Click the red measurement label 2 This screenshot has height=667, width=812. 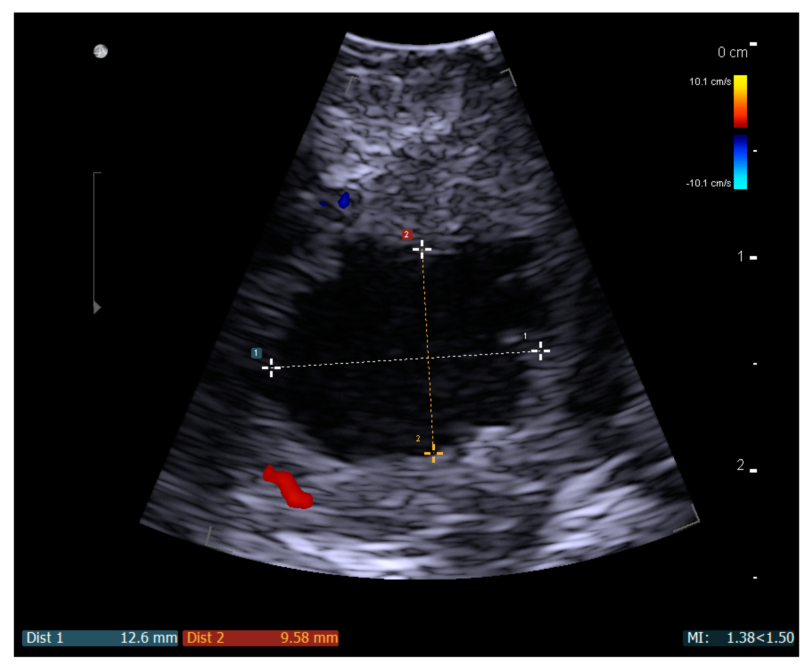(407, 234)
